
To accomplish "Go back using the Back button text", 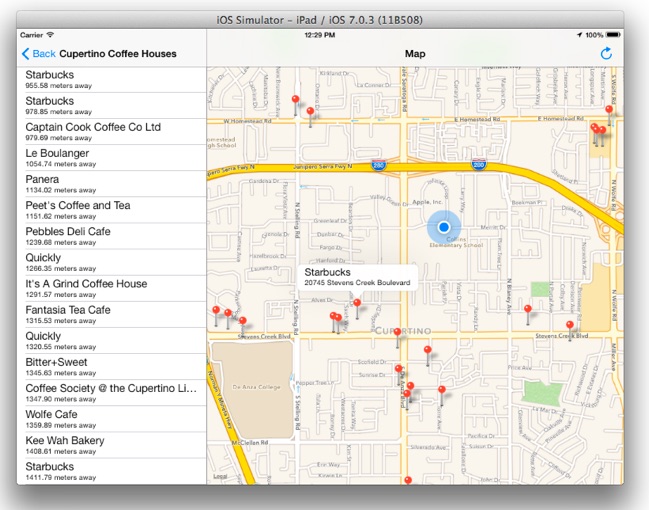I will pos(44,54).
